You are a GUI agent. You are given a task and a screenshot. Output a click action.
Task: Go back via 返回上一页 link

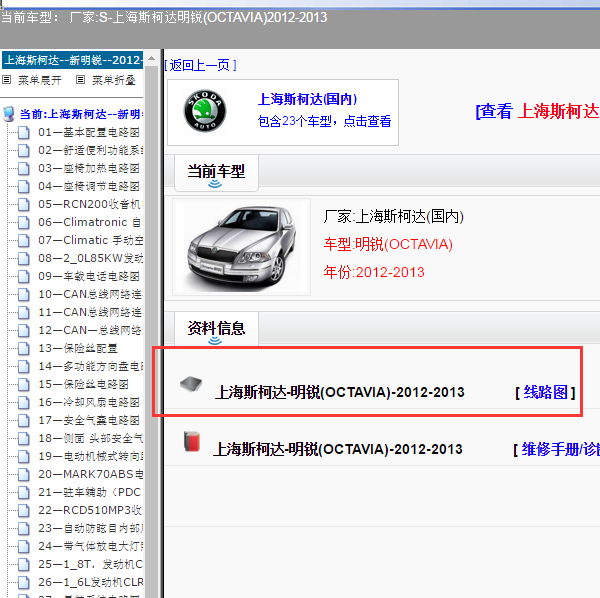[x=201, y=65]
